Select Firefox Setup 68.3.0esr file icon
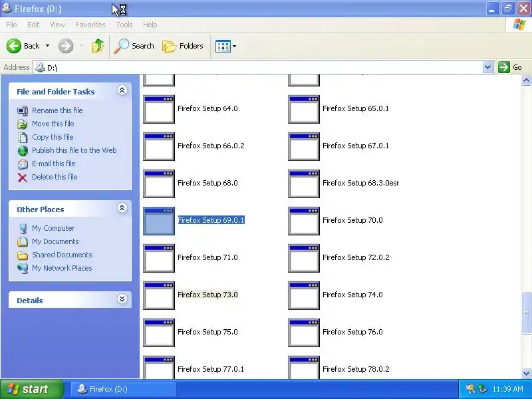The width and height of the screenshot is (532, 399). [x=304, y=184]
